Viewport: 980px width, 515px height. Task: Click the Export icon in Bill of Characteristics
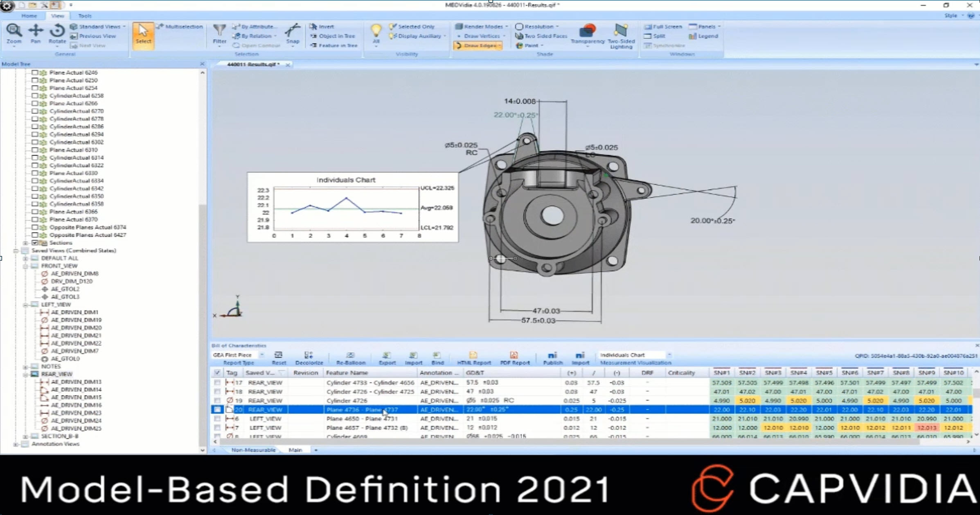(x=387, y=356)
